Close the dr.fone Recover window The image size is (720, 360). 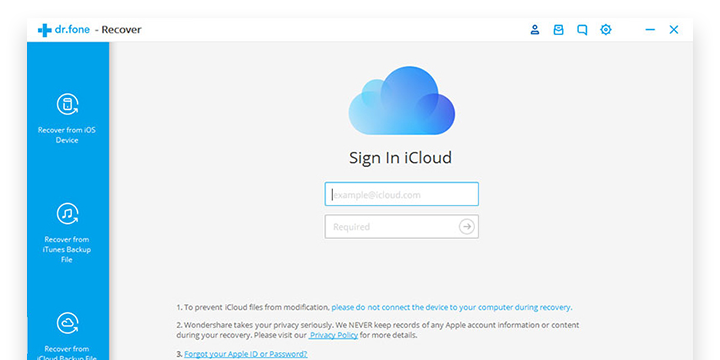pos(674,30)
